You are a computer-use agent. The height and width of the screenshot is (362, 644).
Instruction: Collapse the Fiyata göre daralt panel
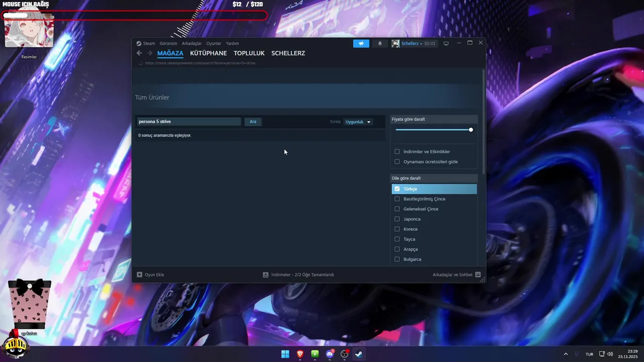point(434,119)
